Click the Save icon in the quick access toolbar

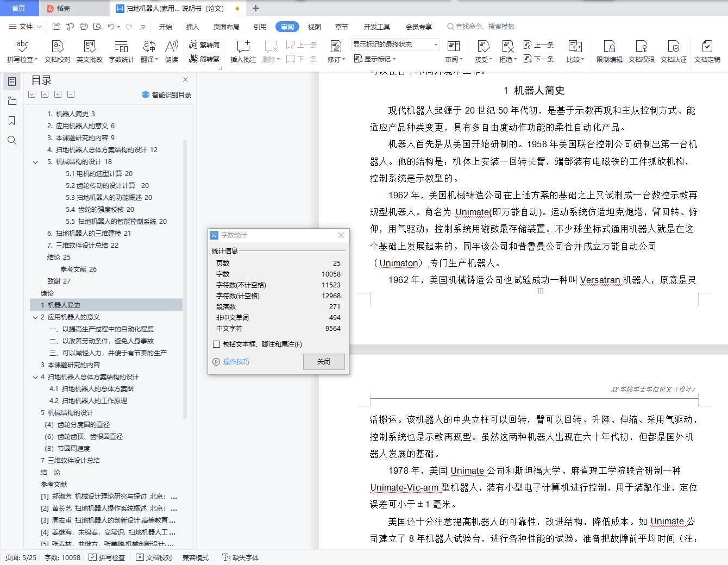coord(57,27)
